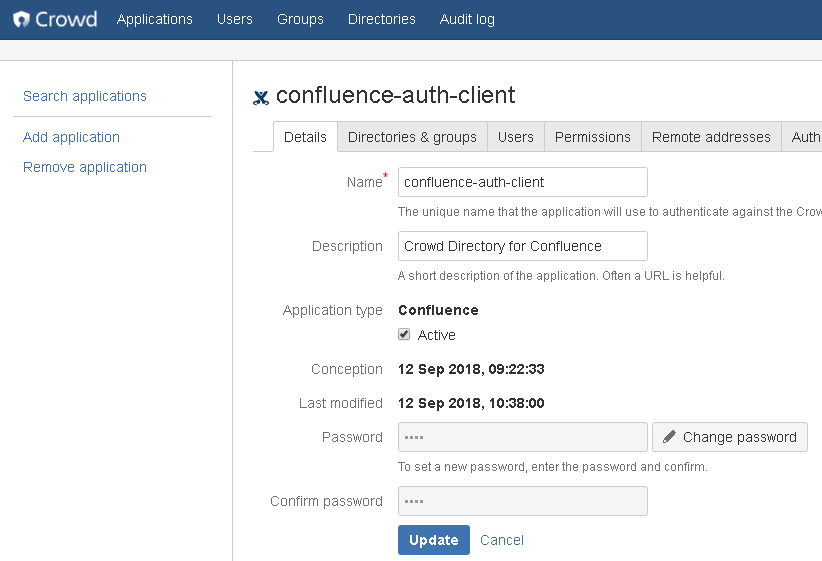
Task: Switch to the Directories & groups tab
Action: click(x=412, y=137)
